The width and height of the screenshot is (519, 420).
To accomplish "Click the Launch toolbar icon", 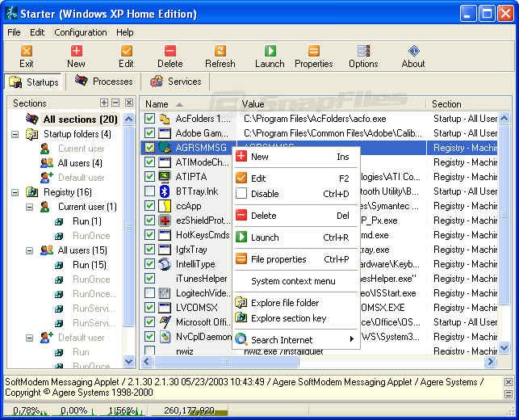I will point(270,56).
